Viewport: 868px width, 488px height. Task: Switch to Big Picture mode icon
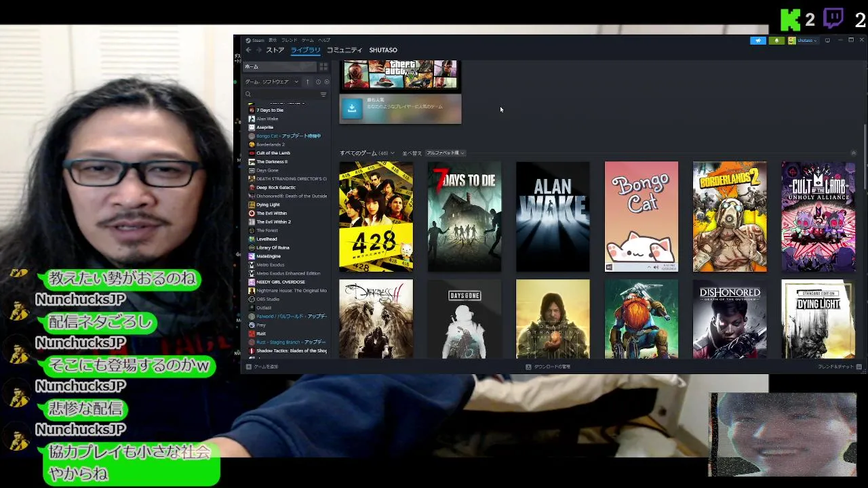[x=827, y=41]
